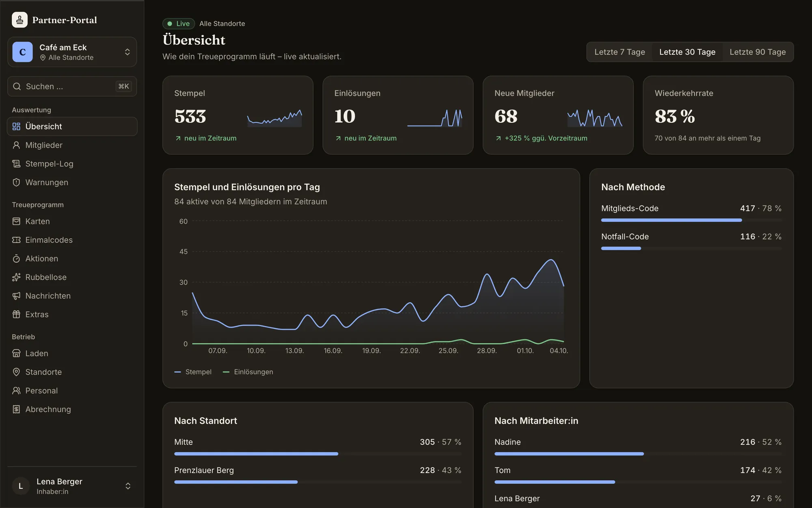Click the L avatar of Lena Berger

[21, 486]
